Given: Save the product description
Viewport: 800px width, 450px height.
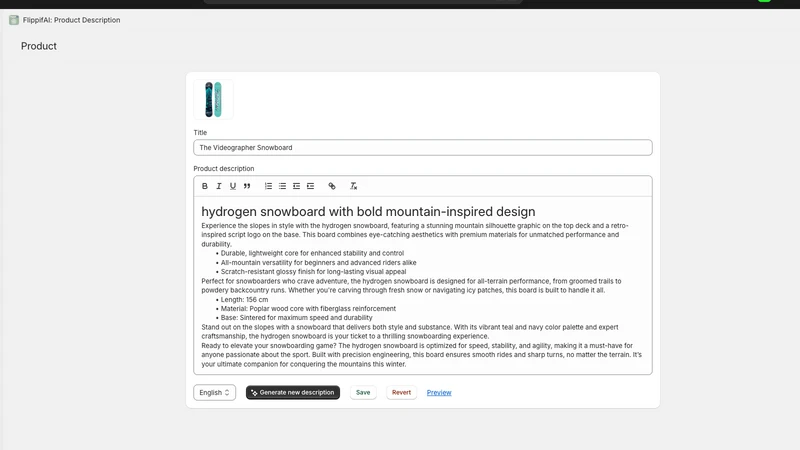Looking at the screenshot, I should click(363, 392).
